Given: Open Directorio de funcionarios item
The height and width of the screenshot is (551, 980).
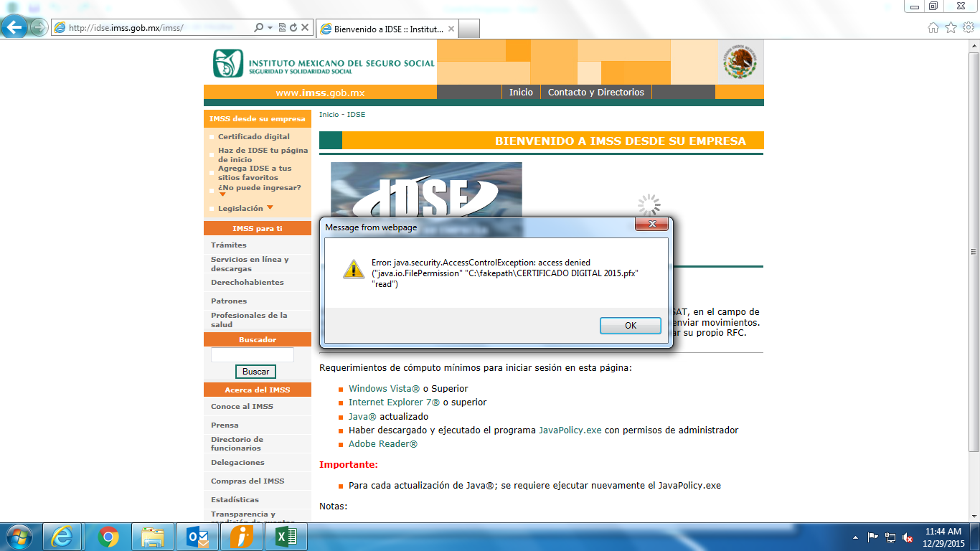Looking at the screenshot, I should tap(237, 443).
